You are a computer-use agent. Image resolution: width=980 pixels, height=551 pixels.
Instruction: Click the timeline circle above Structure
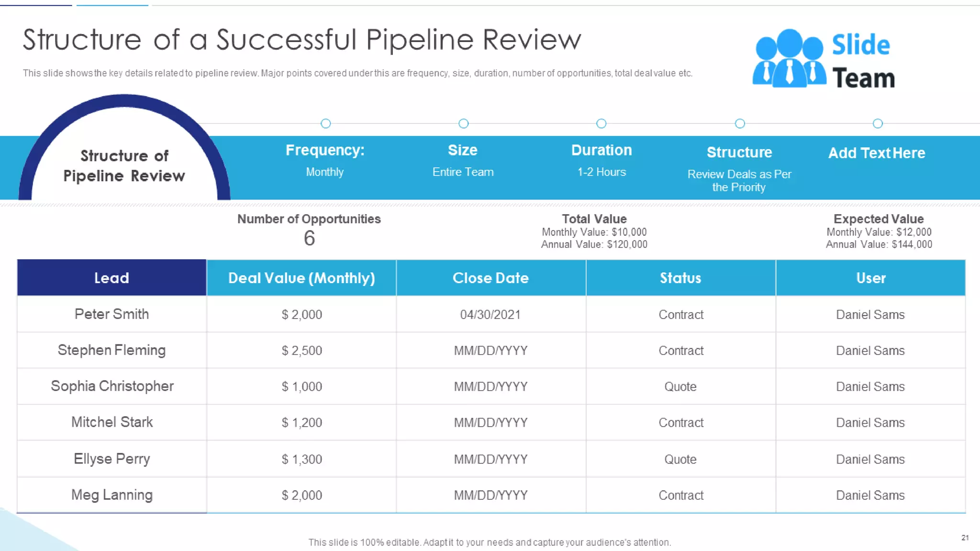[740, 123]
